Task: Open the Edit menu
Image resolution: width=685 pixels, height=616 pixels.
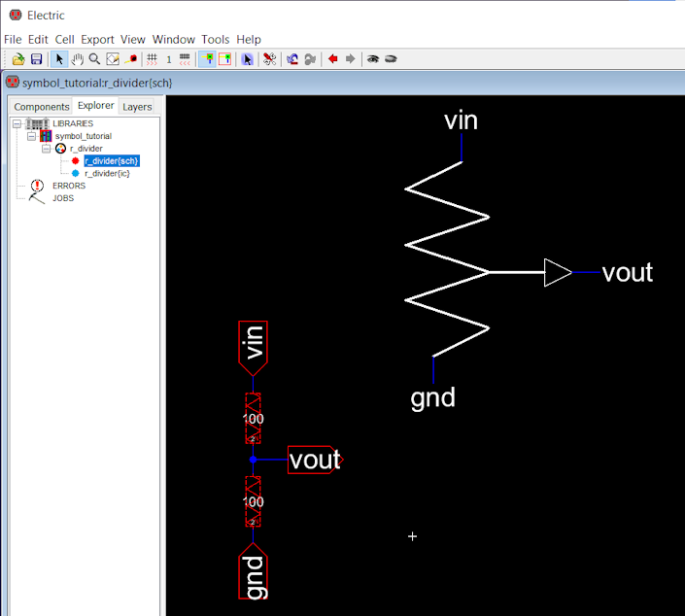Action: pos(38,39)
